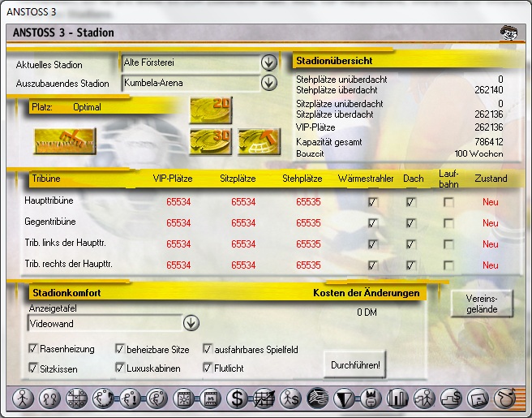This screenshot has height=418, width=532.
Task: Click Bauzeit value 100 Wochen
Action: point(478,153)
